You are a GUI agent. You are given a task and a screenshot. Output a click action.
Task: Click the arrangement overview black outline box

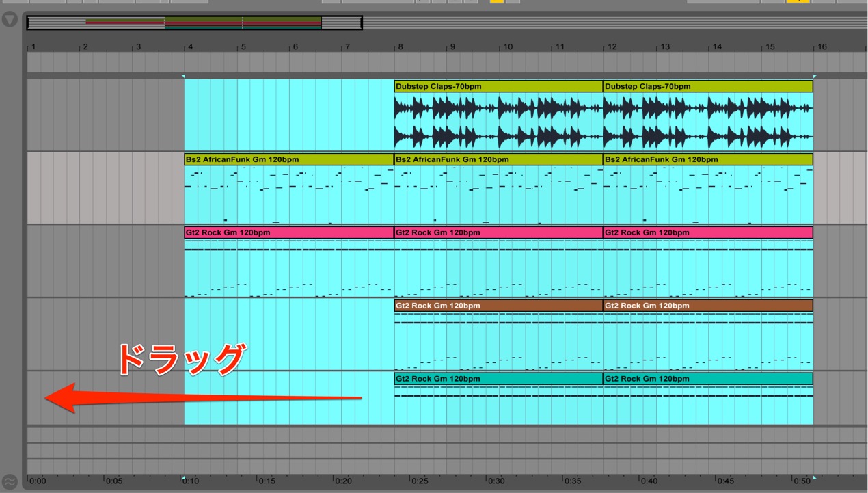[194, 23]
